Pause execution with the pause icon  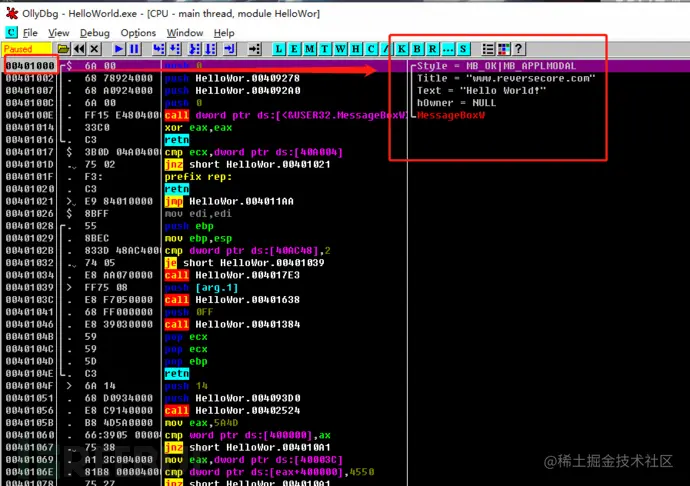click(135, 49)
